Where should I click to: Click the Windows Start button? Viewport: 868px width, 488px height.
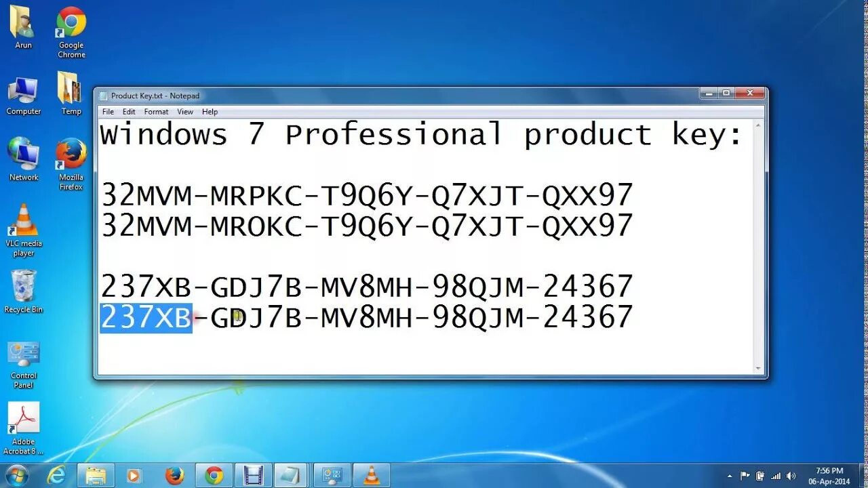pyautogui.click(x=16, y=475)
